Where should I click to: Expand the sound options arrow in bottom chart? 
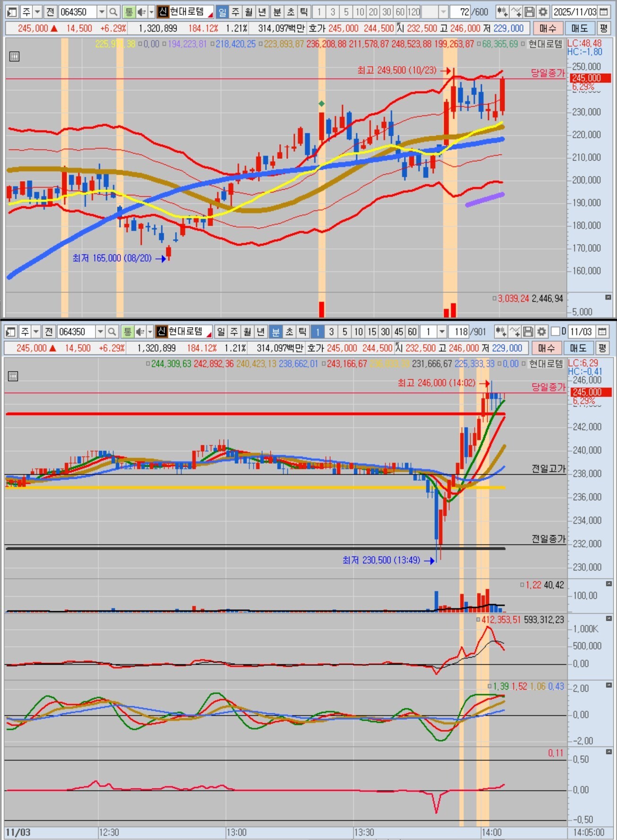150,332
